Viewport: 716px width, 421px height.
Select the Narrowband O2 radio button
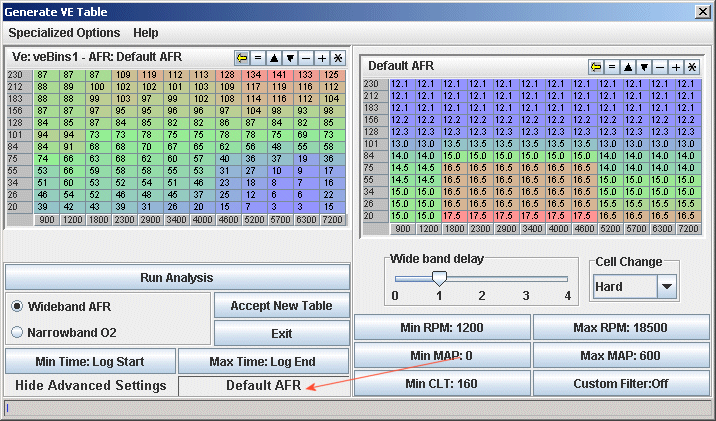click(17, 333)
